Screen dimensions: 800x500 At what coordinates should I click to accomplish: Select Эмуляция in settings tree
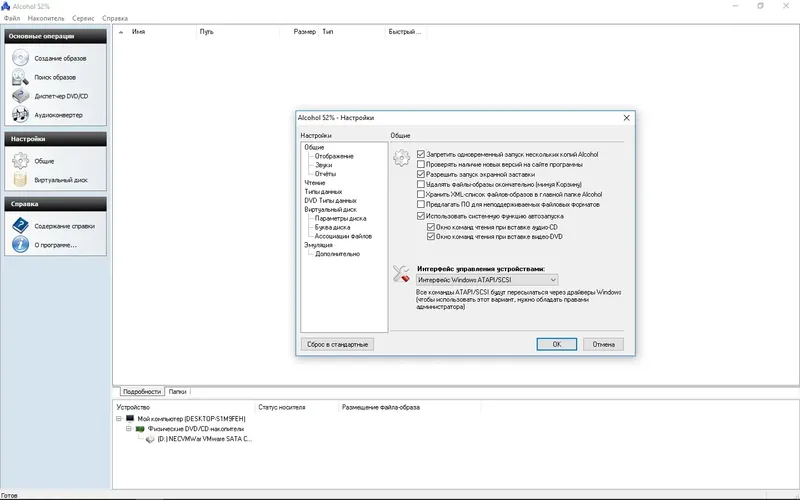pyautogui.click(x=318, y=245)
